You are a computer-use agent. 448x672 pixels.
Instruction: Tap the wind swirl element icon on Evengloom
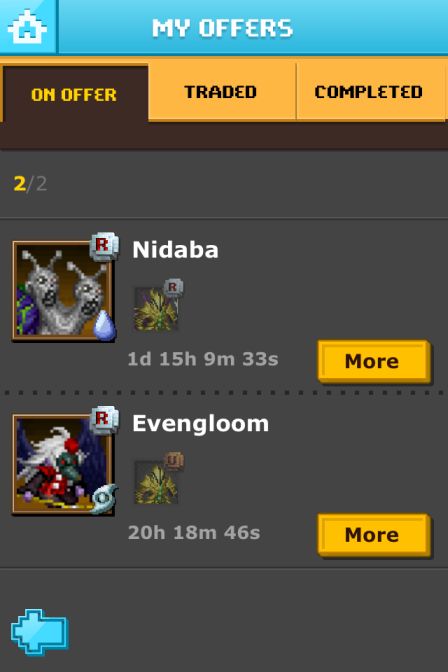click(105, 499)
